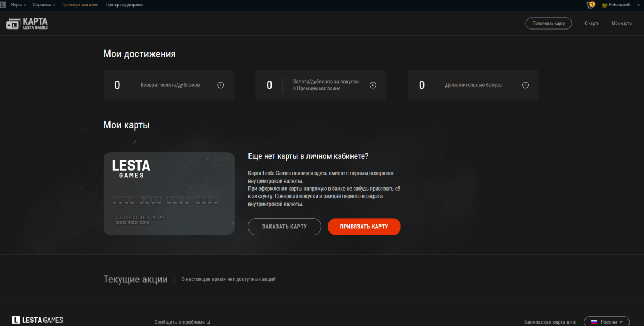Open the России country dropdown
Image resolution: width=644 pixels, height=326 pixels.
point(606,322)
